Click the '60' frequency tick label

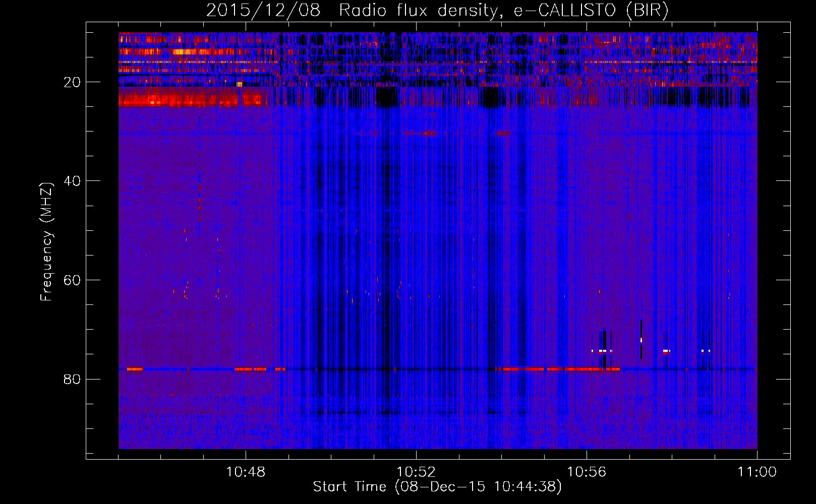pos(72,280)
